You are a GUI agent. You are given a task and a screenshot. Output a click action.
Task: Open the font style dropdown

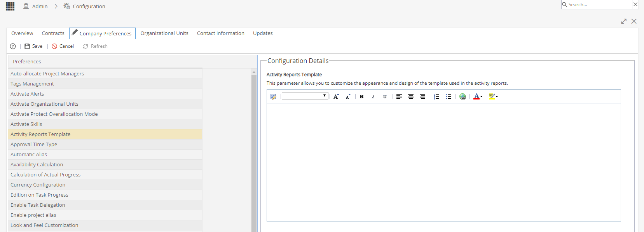[x=305, y=96]
